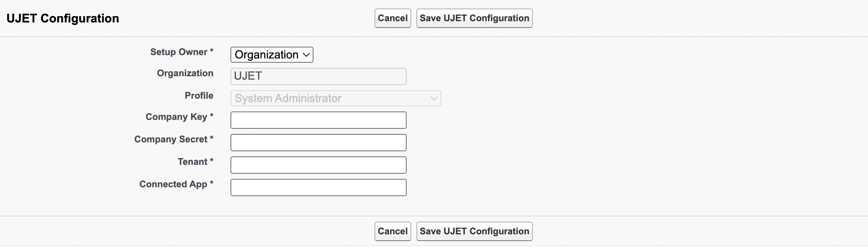
Task: Click into the Connected App text box
Action: coord(318,187)
